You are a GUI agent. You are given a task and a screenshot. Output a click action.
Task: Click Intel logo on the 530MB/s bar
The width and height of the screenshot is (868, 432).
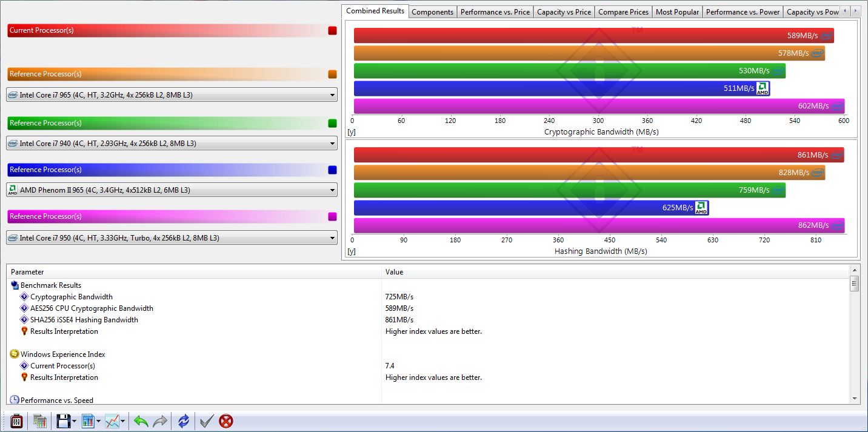pyautogui.click(x=778, y=71)
